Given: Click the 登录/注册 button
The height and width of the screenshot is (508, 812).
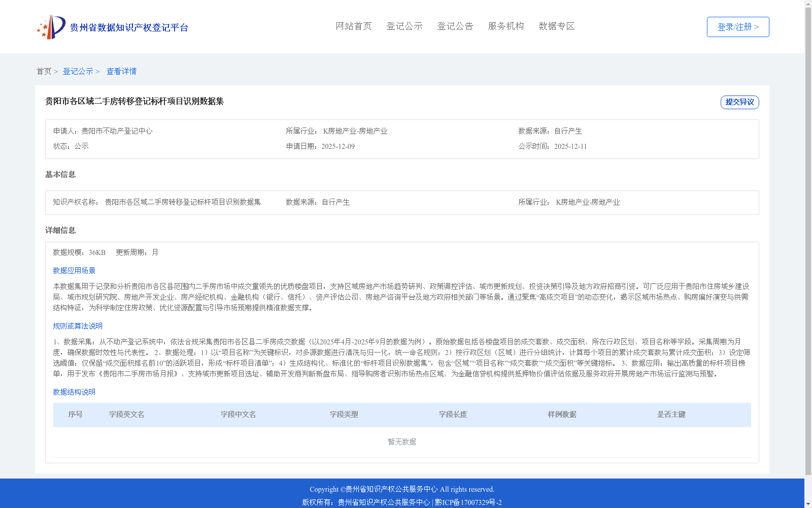Looking at the screenshot, I should click(738, 27).
